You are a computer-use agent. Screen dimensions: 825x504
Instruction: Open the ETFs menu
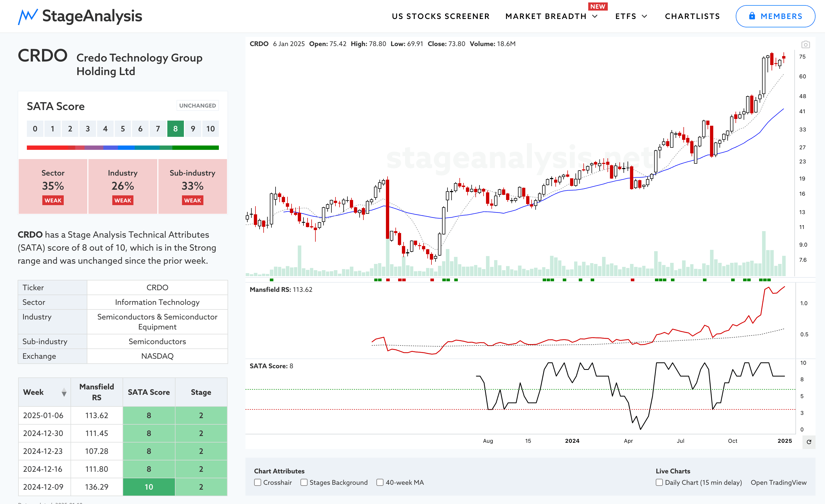(x=625, y=16)
